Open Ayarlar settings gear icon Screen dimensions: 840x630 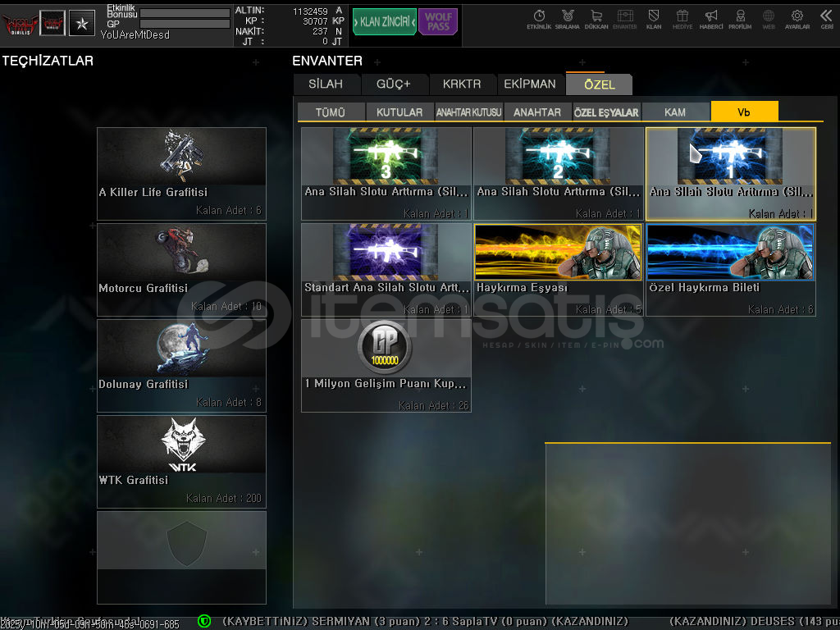click(x=797, y=19)
